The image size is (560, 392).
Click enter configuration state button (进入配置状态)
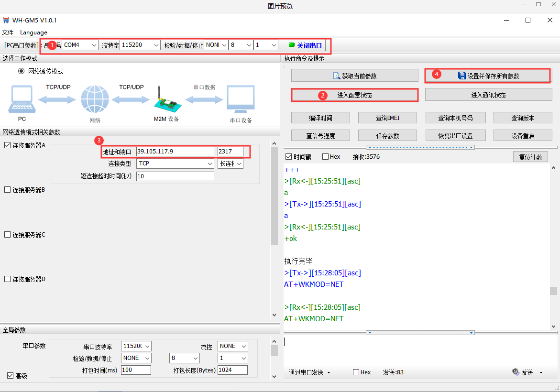(354, 95)
